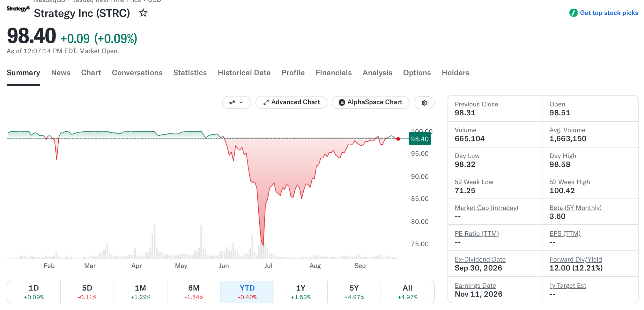Click the Strategy Inc (STRC) title
This screenshot has width=644, height=310.
pyautogui.click(x=82, y=13)
